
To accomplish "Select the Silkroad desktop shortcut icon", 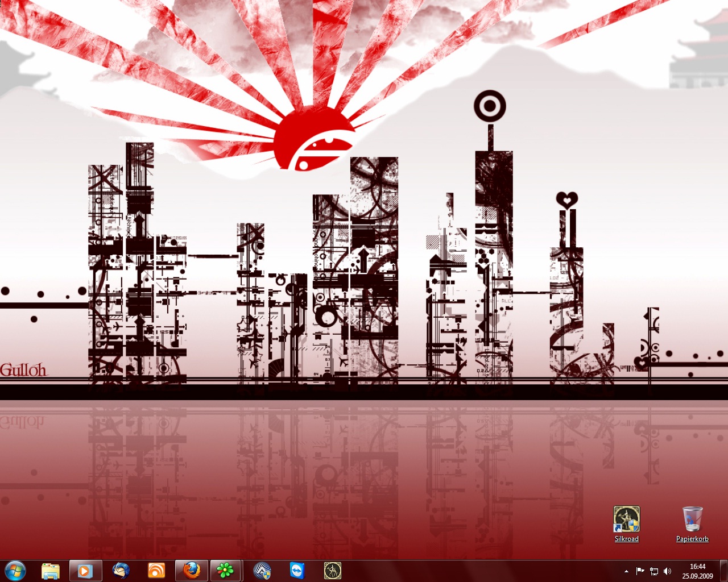I will click(x=626, y=519).
